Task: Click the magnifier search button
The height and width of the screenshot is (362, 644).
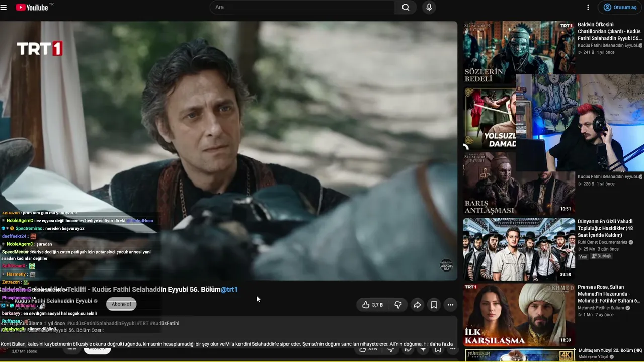Action: point(406,7)
